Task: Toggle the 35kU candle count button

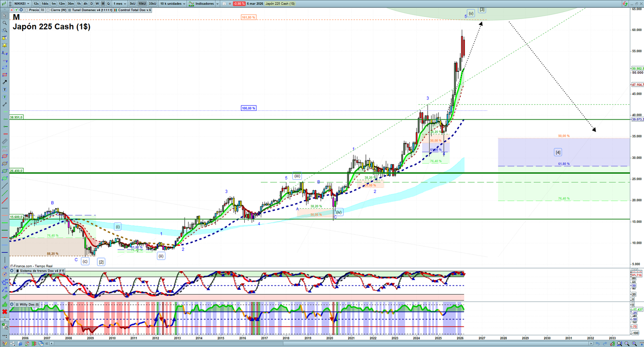Action: [x=153, y=4]
